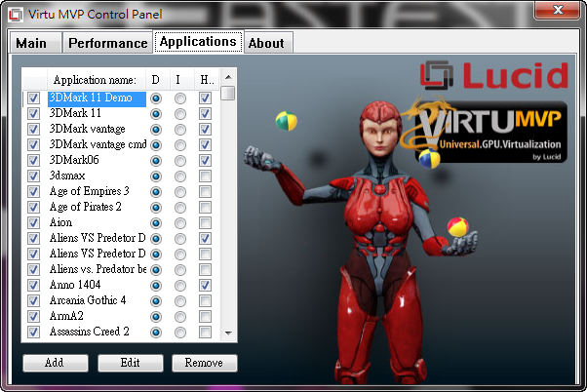Click the green and yellow juggling ball
587x392 pixels.
(286, 120)
